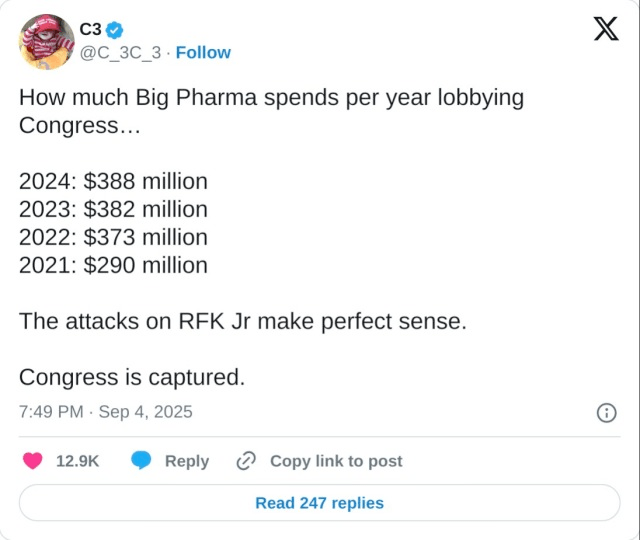The width and height of the screenshot is (640, 540).
Task: Like the post with the heart icon
Action: (x=33, y=461)
